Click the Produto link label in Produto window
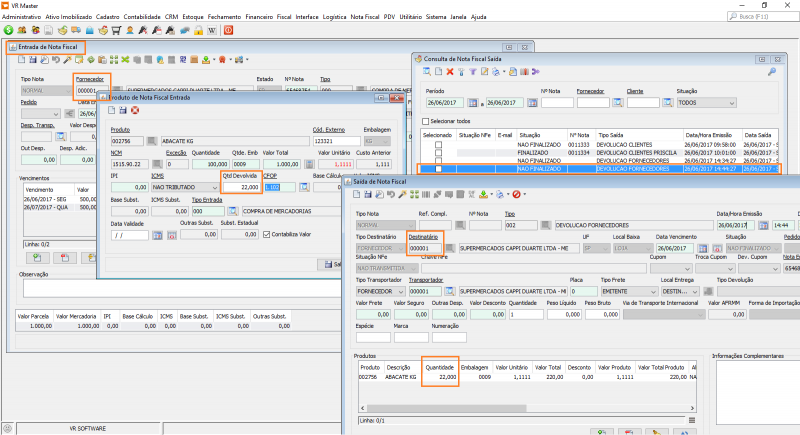The width and height of the screenshot is (800, 435). 120,130
